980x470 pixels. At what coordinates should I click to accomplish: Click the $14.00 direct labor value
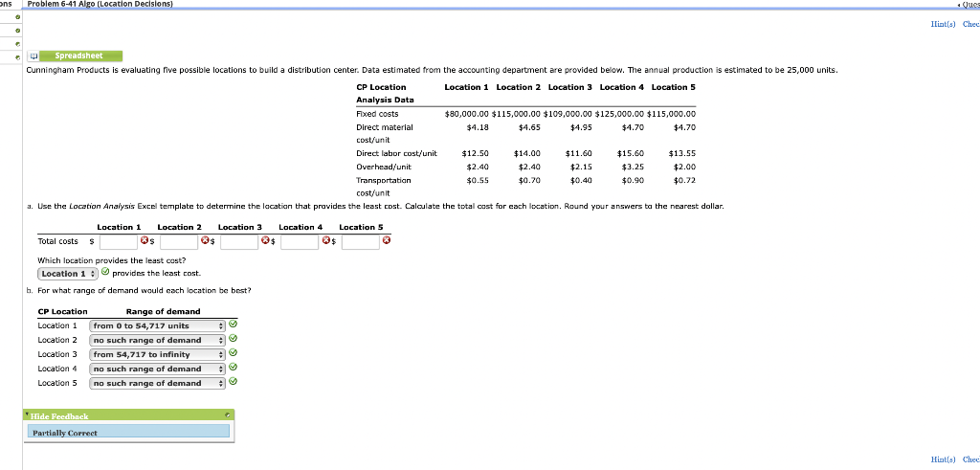tap(527, 153)
